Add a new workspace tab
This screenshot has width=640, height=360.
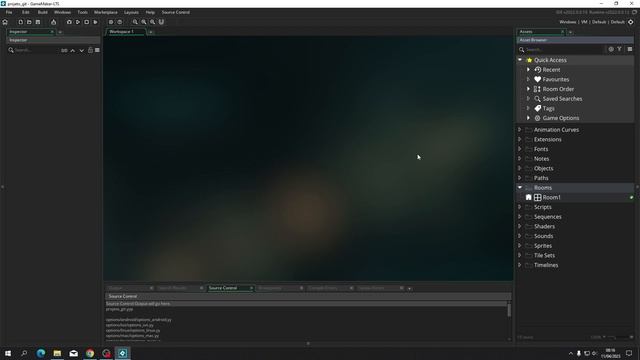151,32
